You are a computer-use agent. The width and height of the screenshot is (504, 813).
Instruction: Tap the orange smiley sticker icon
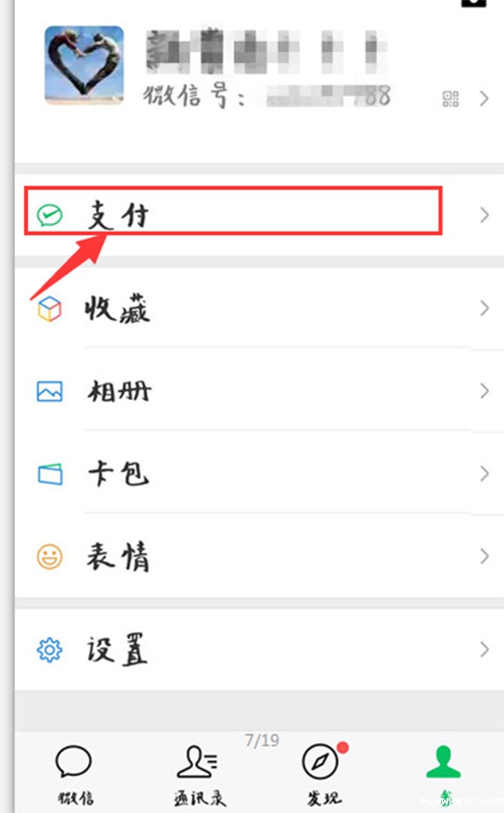50,557
